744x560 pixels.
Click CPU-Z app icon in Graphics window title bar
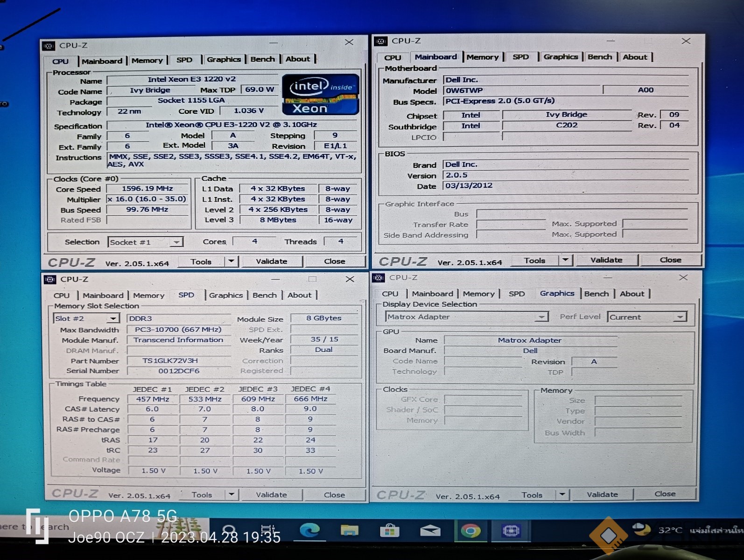point(378,278)
